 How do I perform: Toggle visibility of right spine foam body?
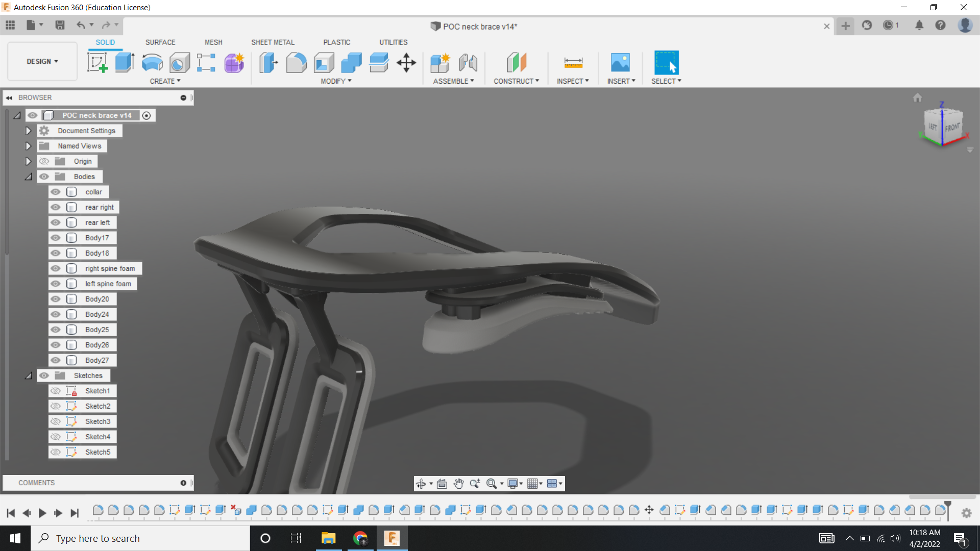[56, 268]
